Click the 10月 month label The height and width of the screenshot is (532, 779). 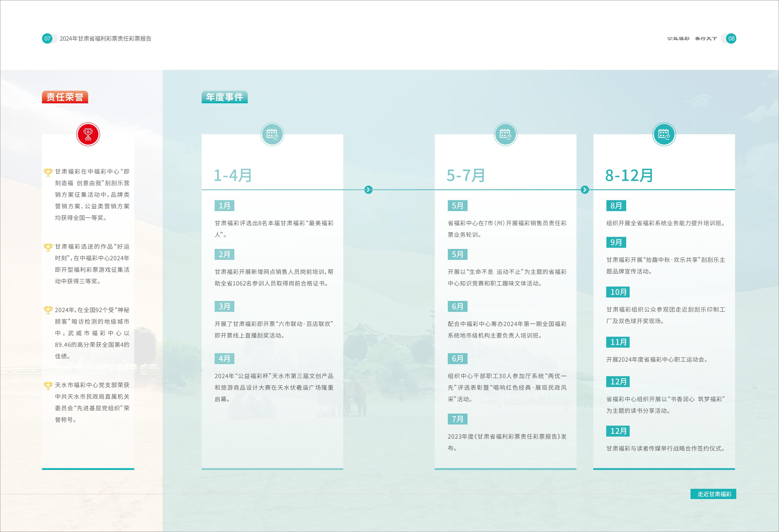(x=618, y=292)
